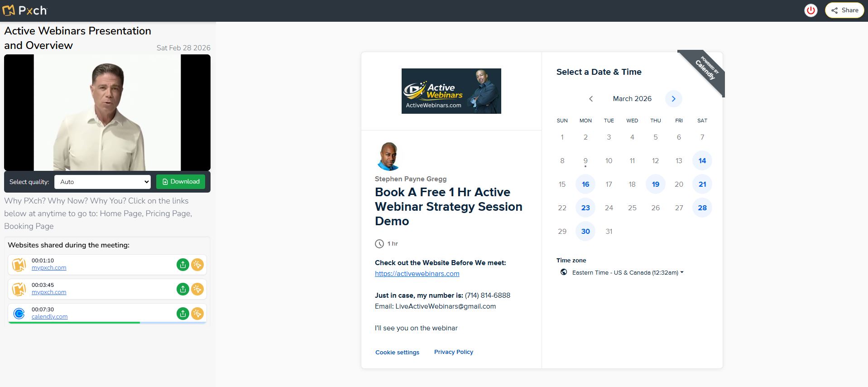The image size is (868, 387).
Task: Open the mypxch.com link at 00:01:10
Action: pos(49,268)
